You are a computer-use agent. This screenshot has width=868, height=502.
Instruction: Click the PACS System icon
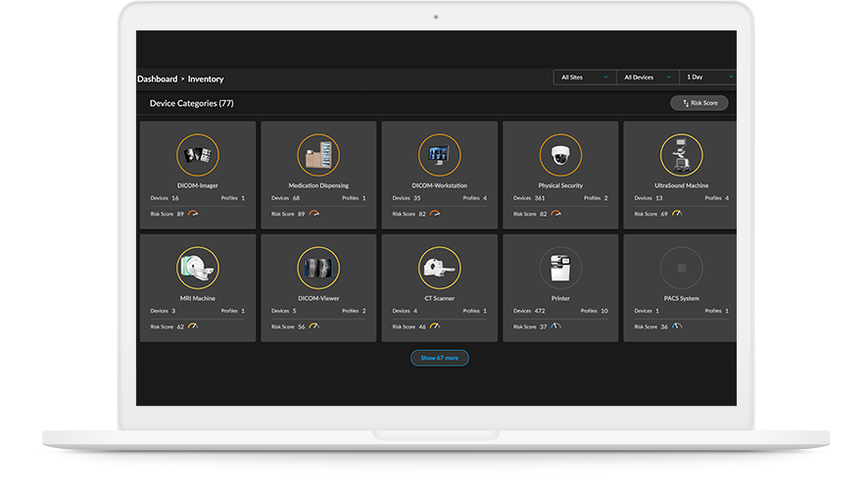click(681, 268)
